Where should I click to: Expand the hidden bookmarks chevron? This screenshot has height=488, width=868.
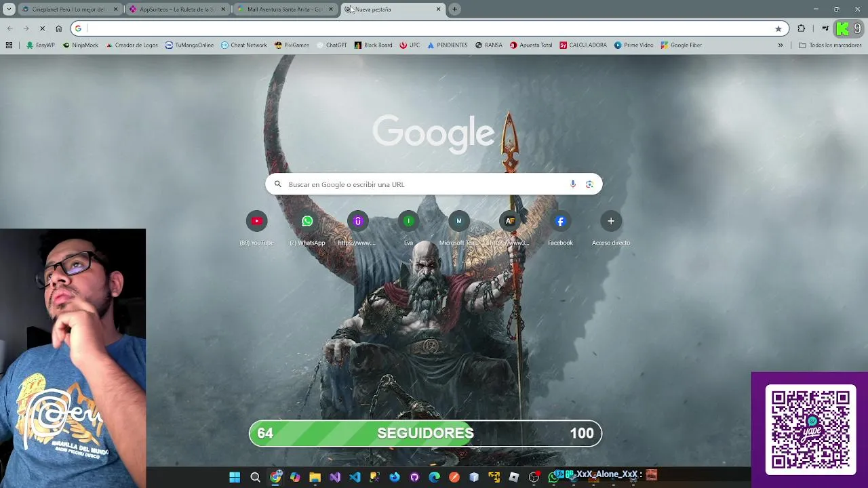[781, 45]
